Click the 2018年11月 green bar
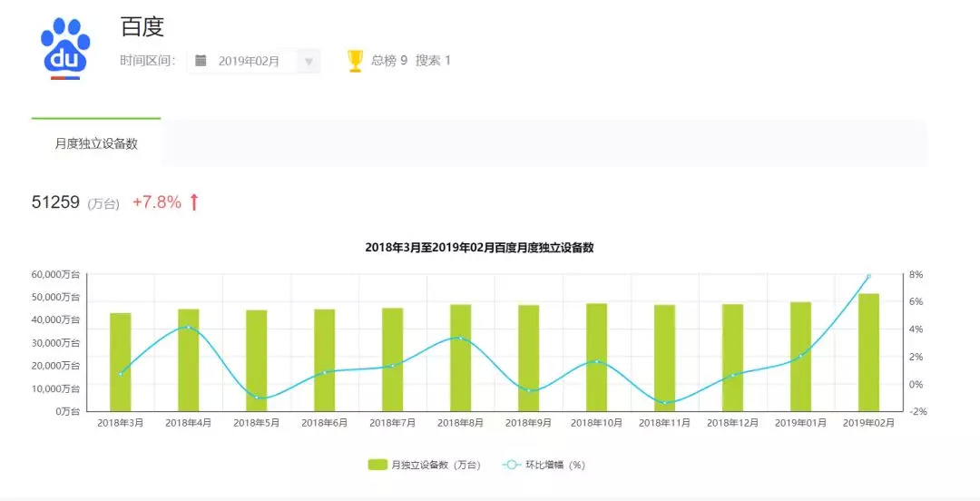Image resolution: width=980 pixels, height=501 pixels. [x=665, y=359]
